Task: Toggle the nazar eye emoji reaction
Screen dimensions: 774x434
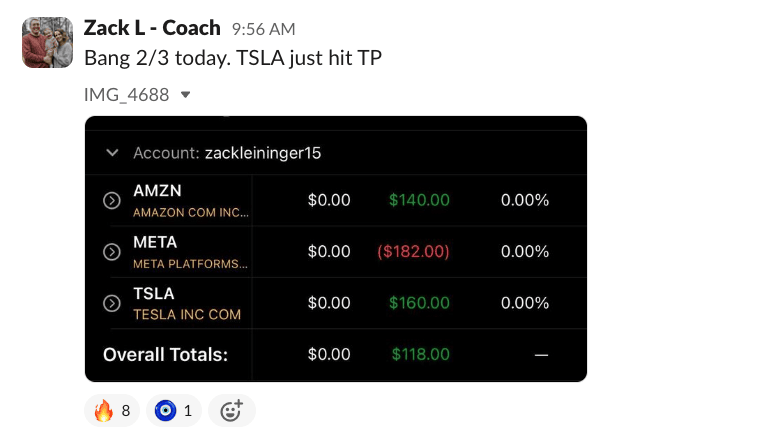Action: pos(175,410)
